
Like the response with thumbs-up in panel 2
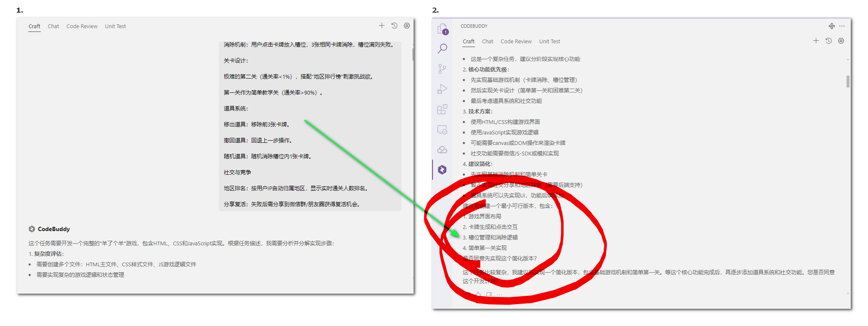pos(478,294)
